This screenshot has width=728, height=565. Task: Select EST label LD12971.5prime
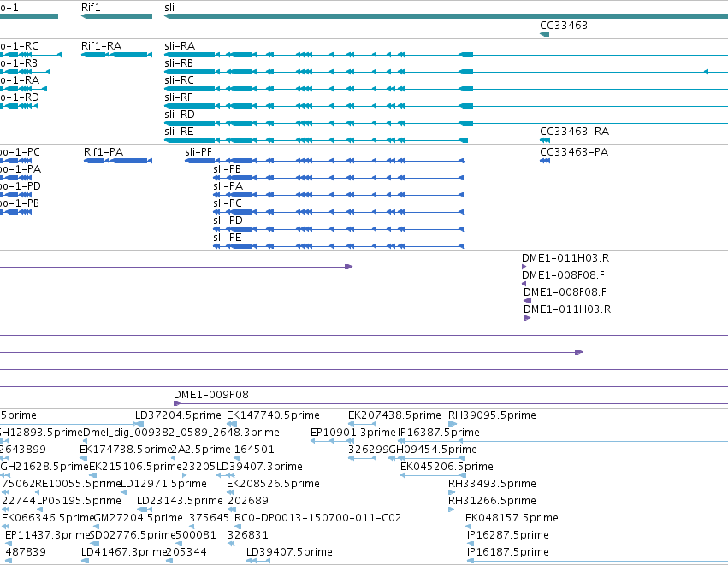(x=164, y=484)
